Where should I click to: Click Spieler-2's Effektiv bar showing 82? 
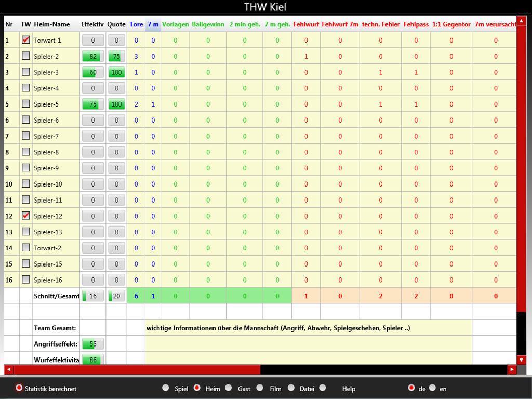click(93, 56)
